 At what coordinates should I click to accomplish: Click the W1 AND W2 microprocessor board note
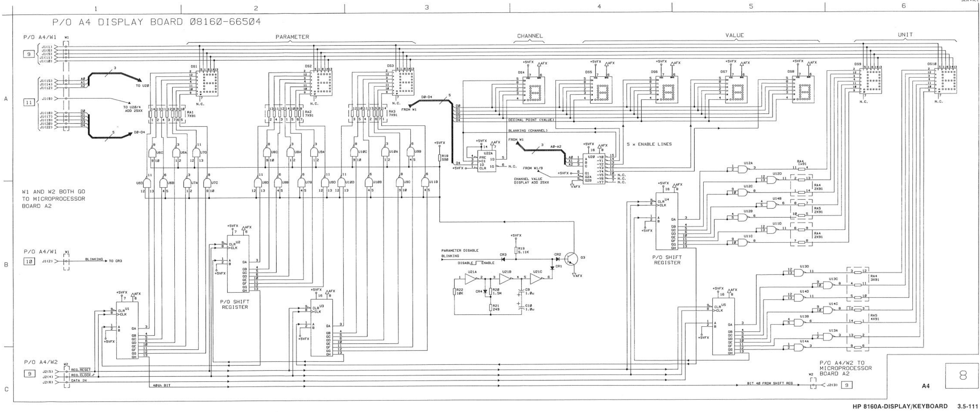click(x=54, y=199)
